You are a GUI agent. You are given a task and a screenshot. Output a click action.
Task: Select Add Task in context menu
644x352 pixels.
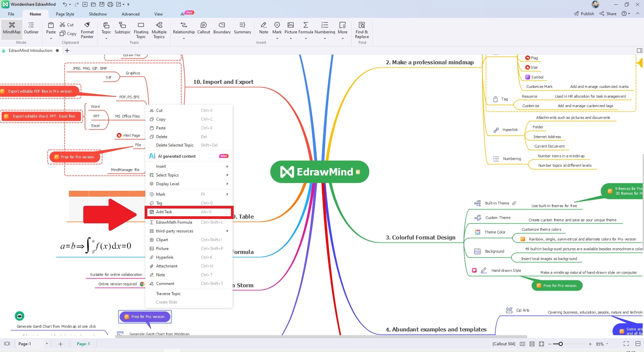(189, 212)
